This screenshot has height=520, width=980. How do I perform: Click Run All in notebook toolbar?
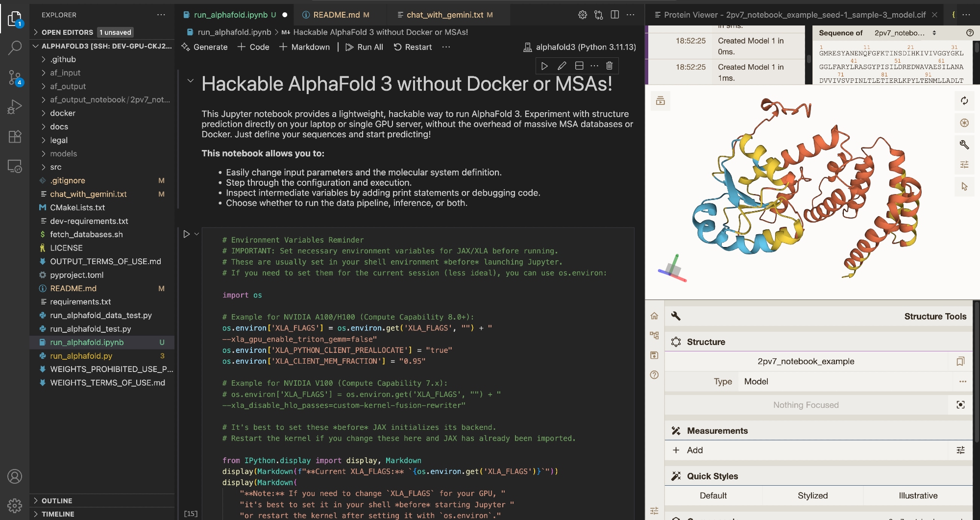[364, 47]
